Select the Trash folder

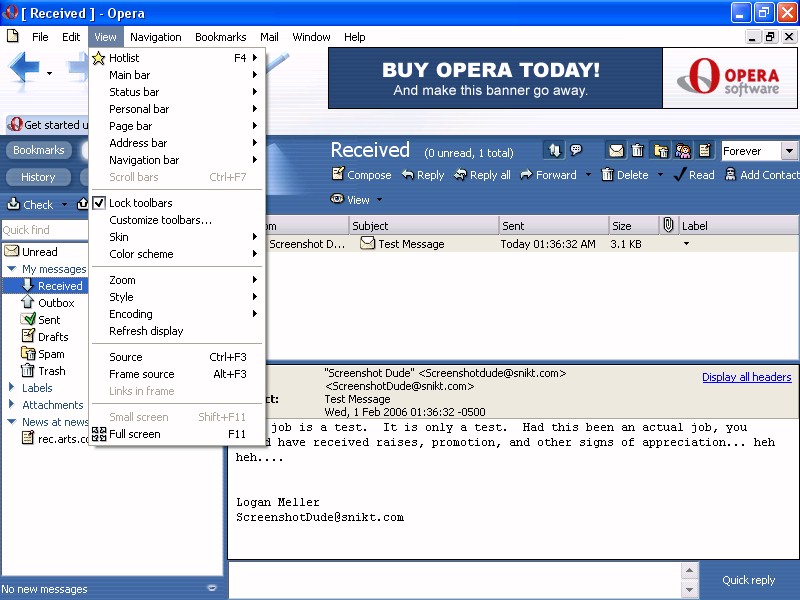43,371
